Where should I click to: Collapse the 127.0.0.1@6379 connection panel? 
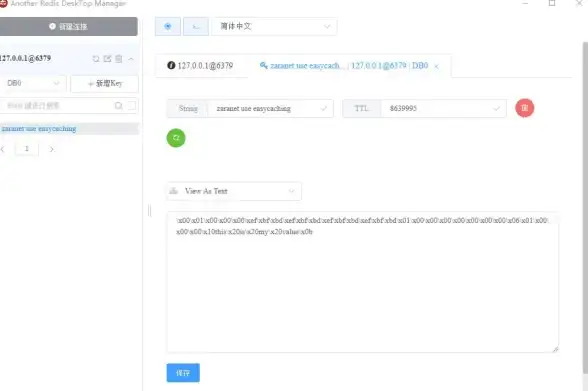pos(130,59)
